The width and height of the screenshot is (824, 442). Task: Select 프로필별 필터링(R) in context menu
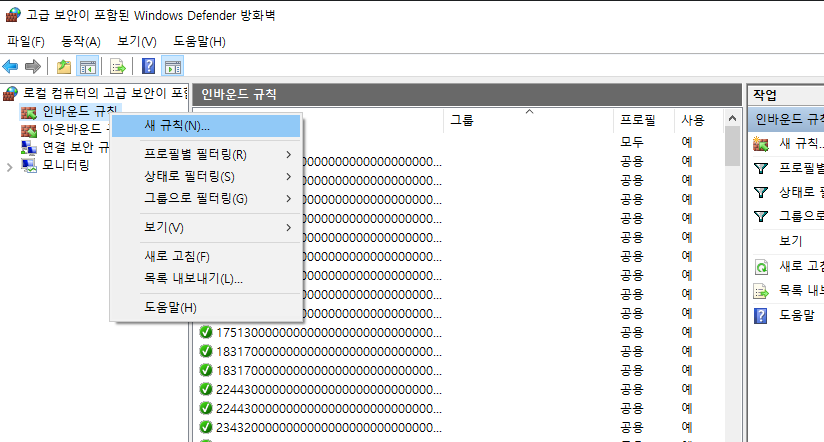click(x=206, y=155)
